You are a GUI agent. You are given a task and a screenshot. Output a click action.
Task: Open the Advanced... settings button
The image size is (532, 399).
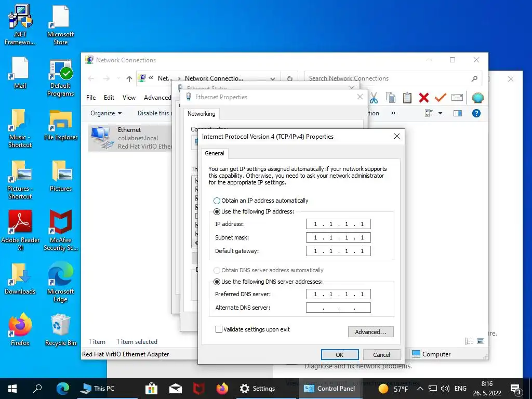tap(370, 332)
